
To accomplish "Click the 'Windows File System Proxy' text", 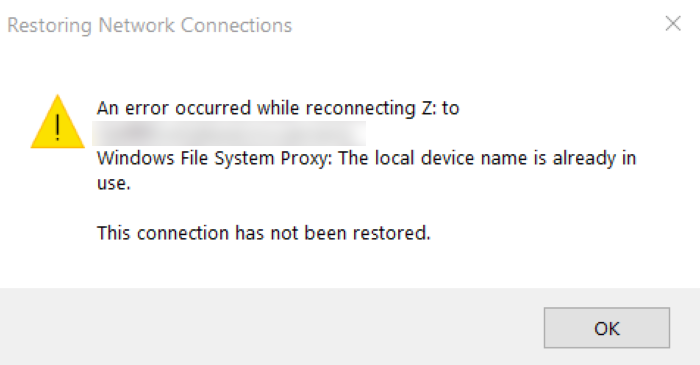I will pos(213,158).
